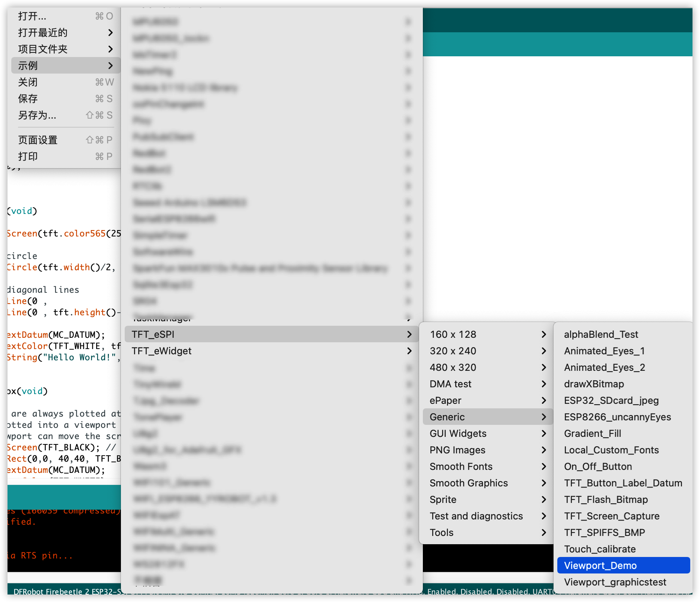The height and width of the screenshot is (602, 700).
Task: Click the extDatum(MC_DATUM) line above extColor
Action: point(56,335)
